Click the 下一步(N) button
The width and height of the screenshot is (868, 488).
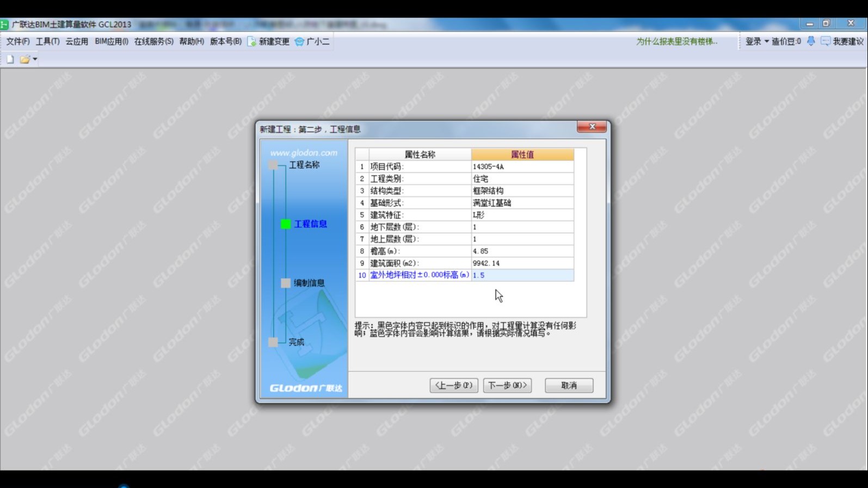tap(507, 385)
